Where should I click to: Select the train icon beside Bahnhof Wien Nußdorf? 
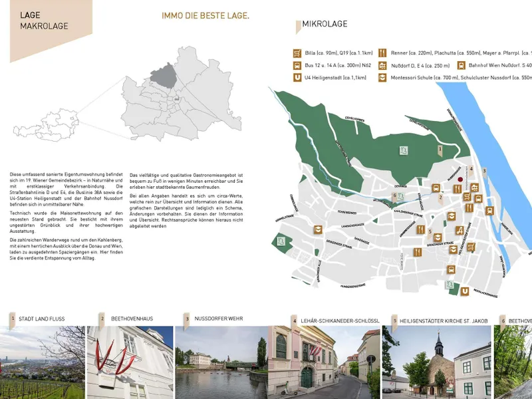coord(461,65)
